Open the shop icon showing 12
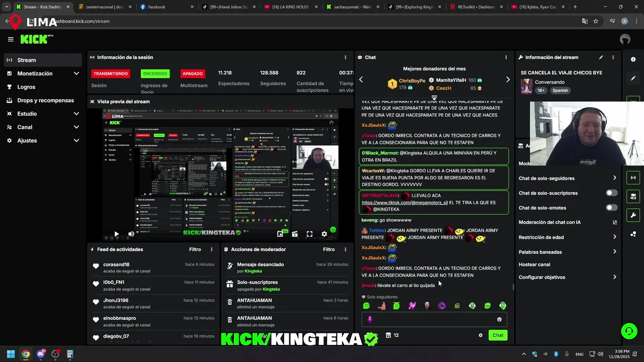The width and height of the screenshot is (644, 362). click(x=392, y=335)
